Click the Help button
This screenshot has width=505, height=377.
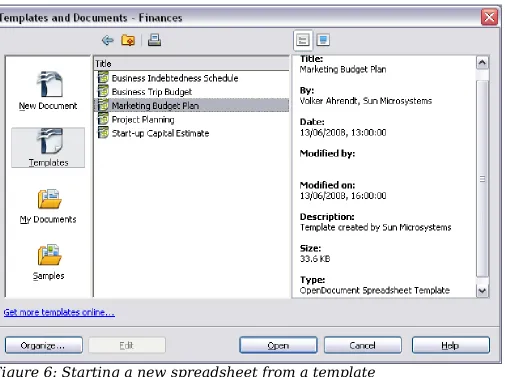[x=451, y=345]
